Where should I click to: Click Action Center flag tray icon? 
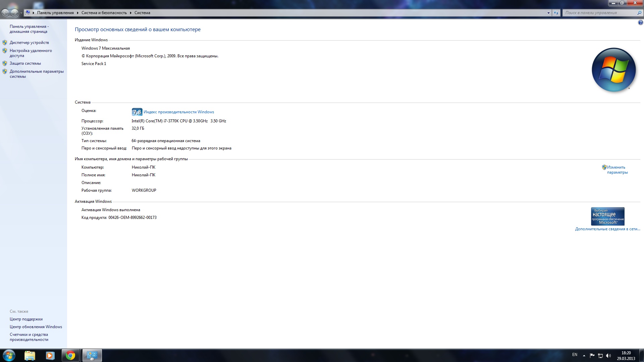[592, 356]
